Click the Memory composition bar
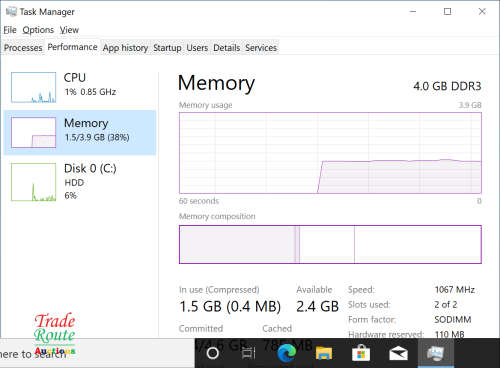Screen dimensions: 500x368 point(330,244)
